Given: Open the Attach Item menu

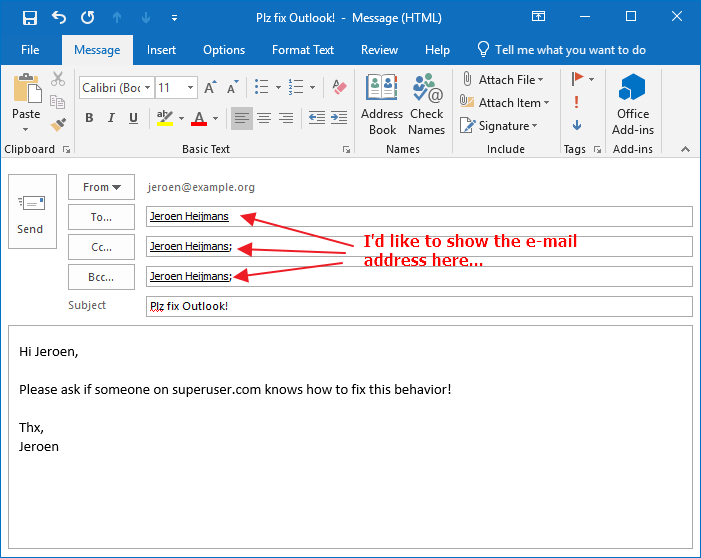Looking at the screenshot, I should point(505,103).
